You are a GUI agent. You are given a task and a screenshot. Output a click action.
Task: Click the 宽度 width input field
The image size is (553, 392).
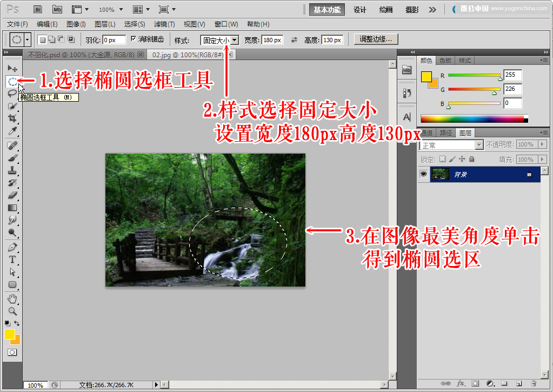[272, 40]
